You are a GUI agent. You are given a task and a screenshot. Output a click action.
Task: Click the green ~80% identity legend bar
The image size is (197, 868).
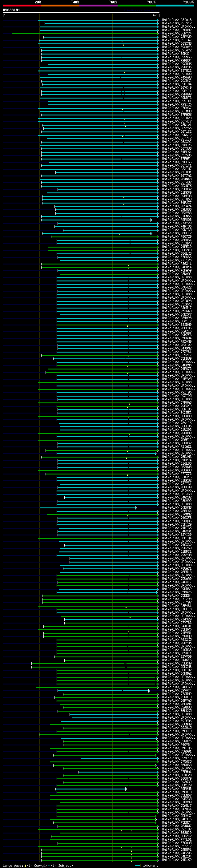point(137,6)
